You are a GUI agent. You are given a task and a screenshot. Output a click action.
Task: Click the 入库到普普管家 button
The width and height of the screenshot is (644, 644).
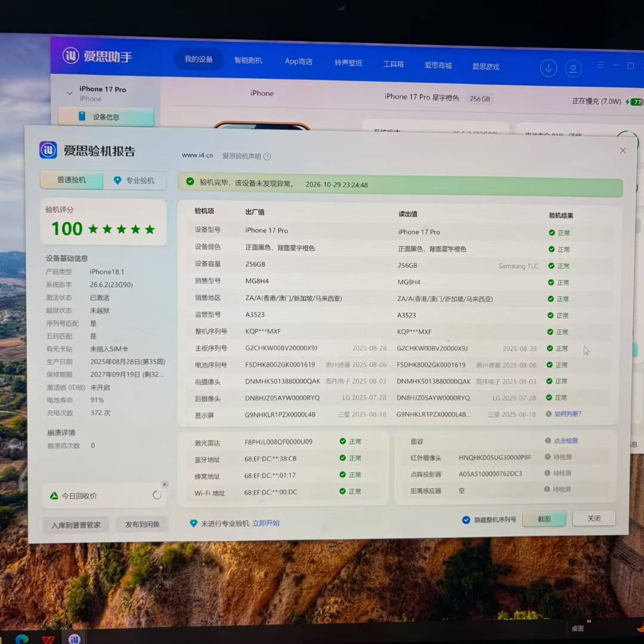point(76,525)
